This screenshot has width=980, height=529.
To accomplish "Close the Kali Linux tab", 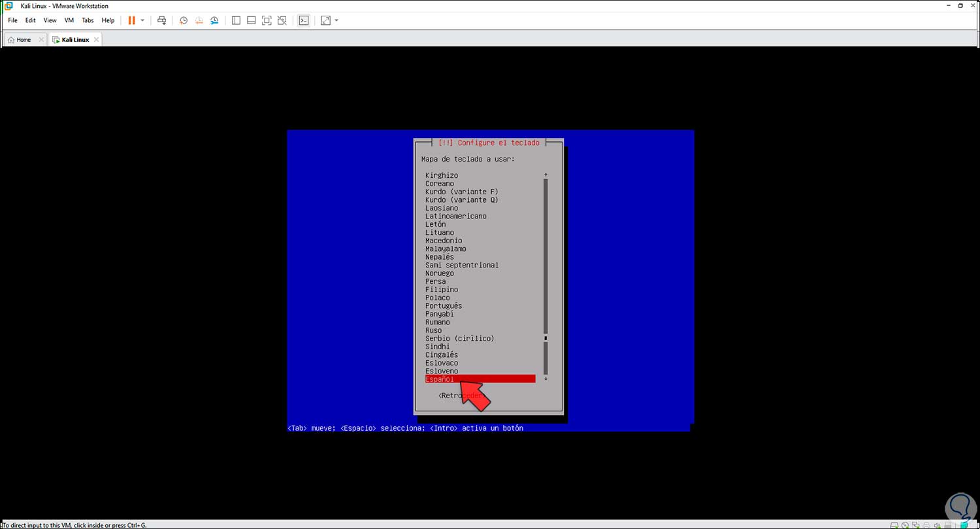I will pyautogui.click(x=96, y=40).
